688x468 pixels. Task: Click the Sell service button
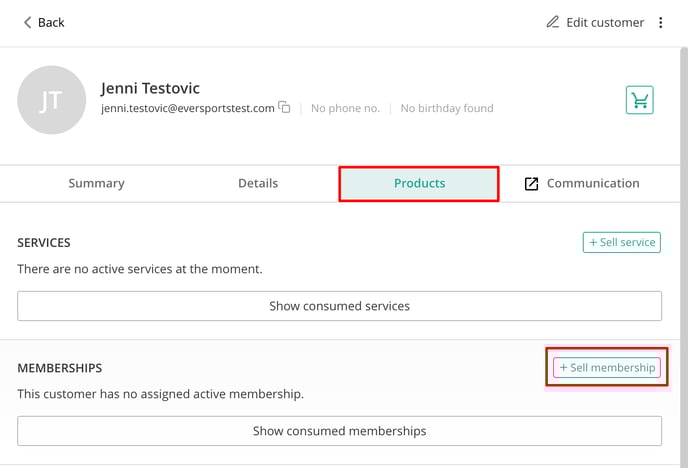621,242
